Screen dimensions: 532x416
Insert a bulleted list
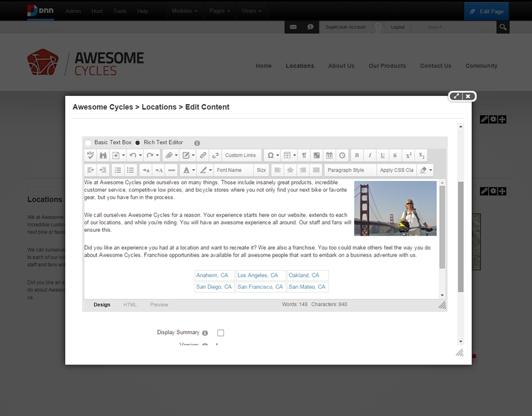click(x=130, y=170)
